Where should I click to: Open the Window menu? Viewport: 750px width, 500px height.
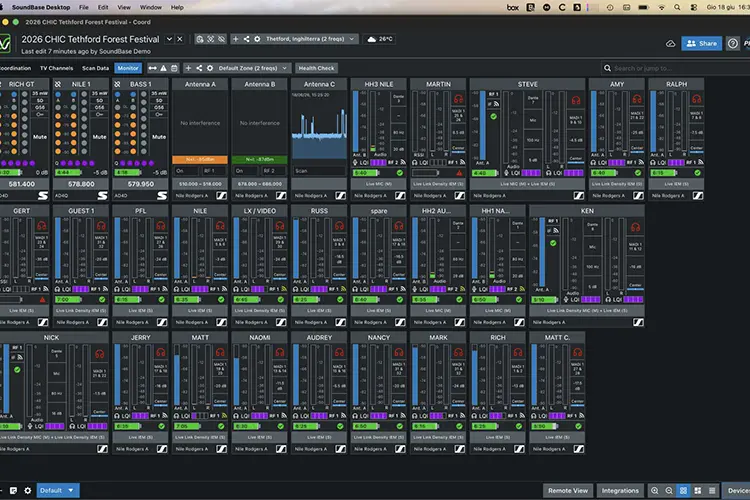(151, 7)
